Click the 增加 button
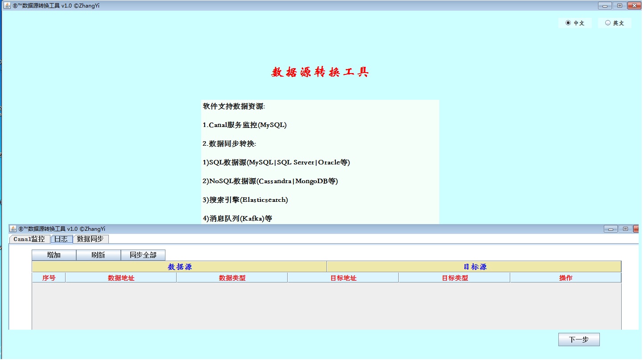This screenshot has height=360, width=644. [54, 255]
